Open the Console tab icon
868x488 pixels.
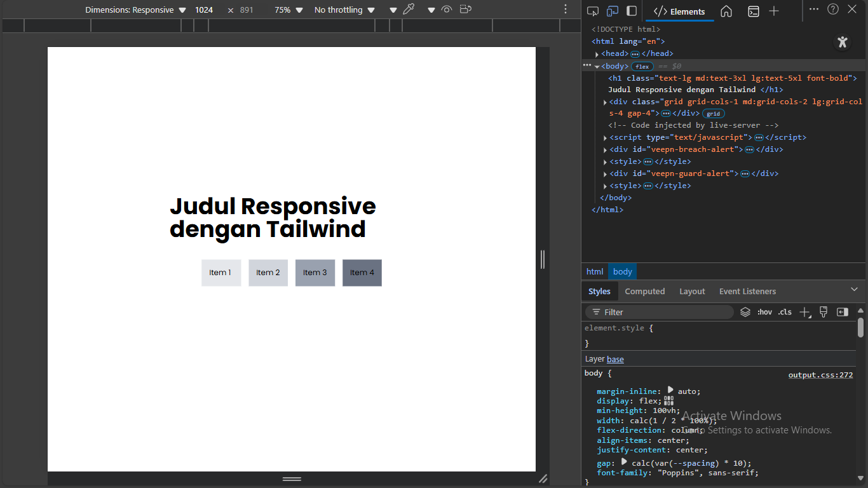[x=753, y=11]
